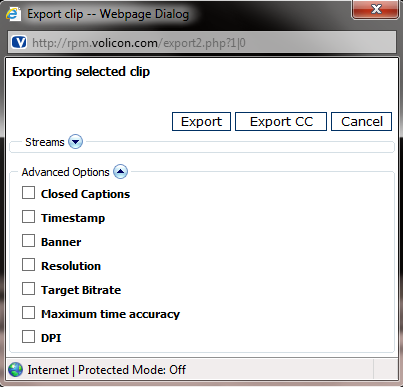The height and width of the screenshot is (387, 403).
Task: Collapse the Advanced Options section
Action: (x=120, y=172)
